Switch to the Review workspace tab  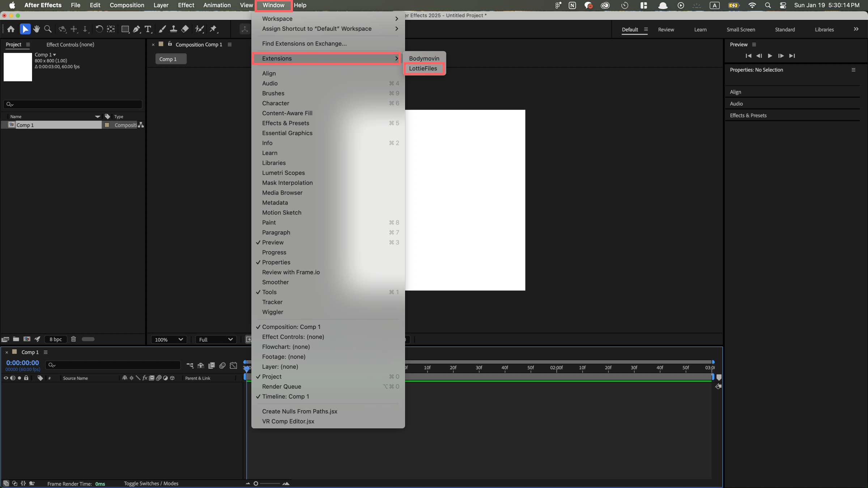point(666,30)
